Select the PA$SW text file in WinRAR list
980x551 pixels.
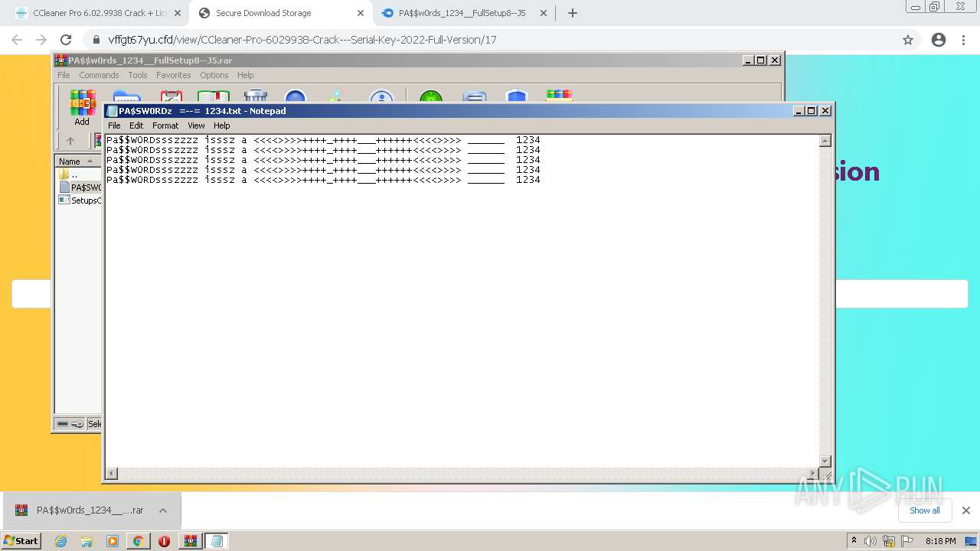click(80, 187)
